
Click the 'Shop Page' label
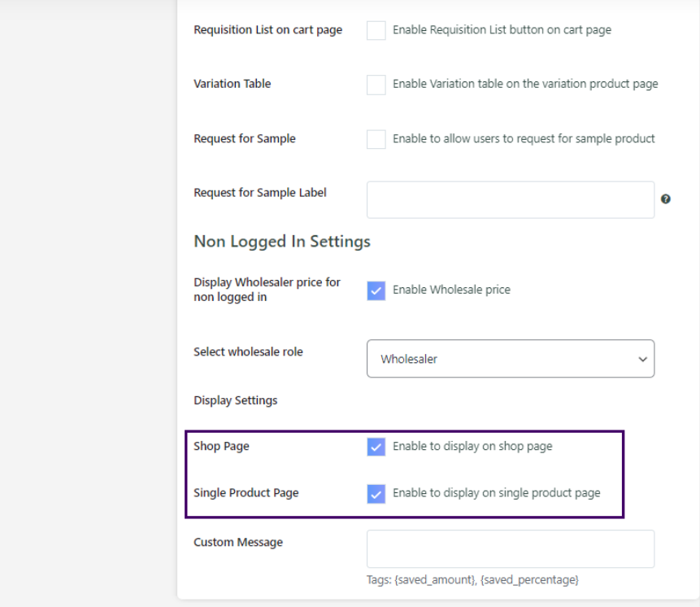coord(221,446)
